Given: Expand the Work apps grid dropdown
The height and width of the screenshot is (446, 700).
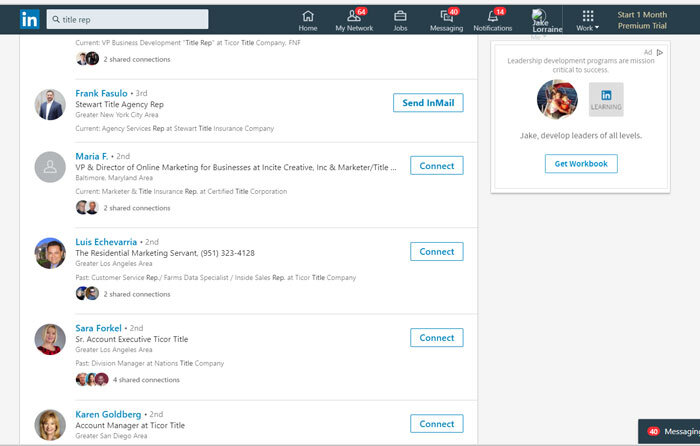Looking at the screenshot, I should pyautogui.click(x=588, y=21).
